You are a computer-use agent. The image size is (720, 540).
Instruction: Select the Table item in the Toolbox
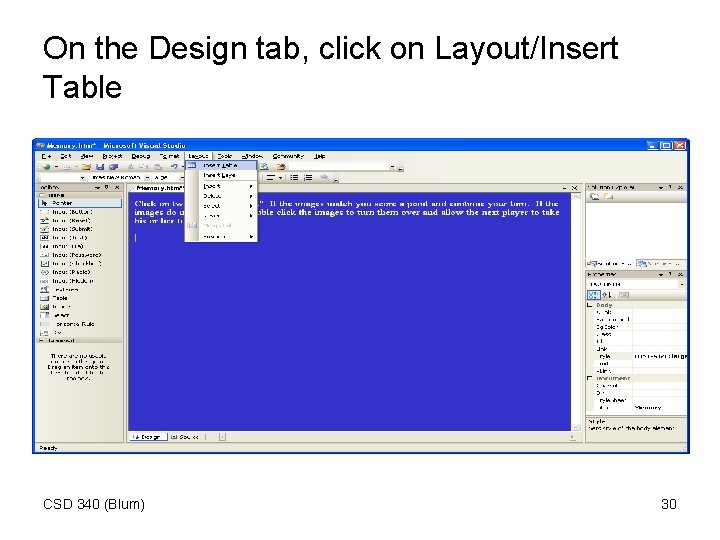(x=80, y=298)
